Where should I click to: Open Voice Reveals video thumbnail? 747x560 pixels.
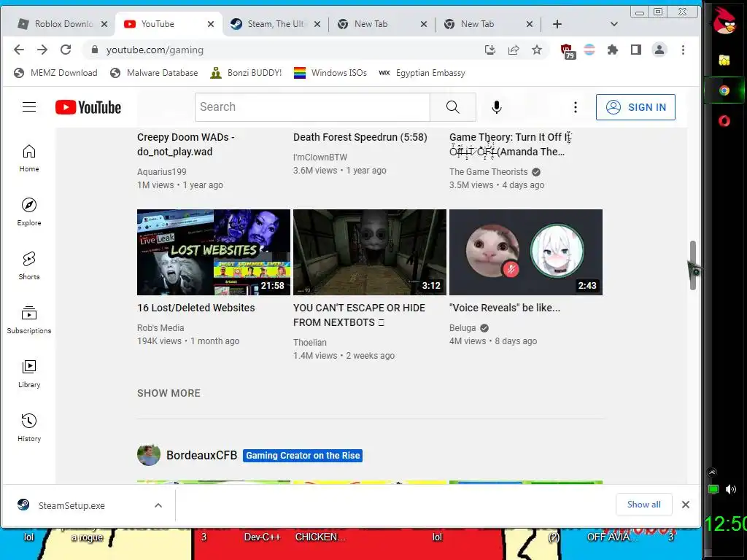click(526, 252)
